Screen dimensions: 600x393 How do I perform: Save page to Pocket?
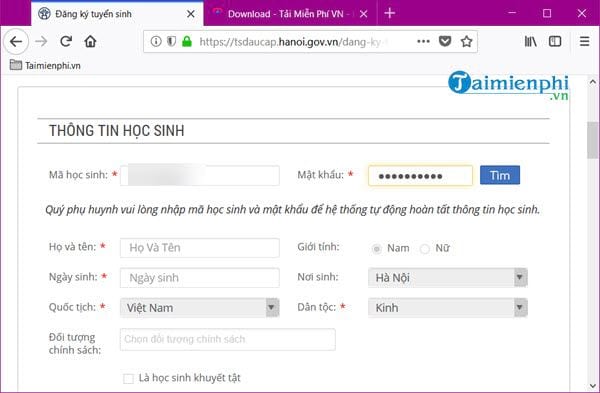(445, 41)
